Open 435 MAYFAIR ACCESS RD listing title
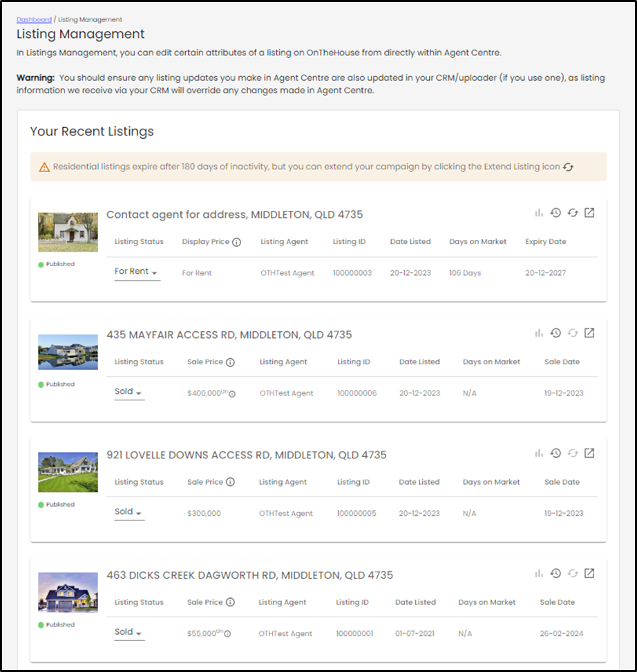 click(x=229, y=335)
